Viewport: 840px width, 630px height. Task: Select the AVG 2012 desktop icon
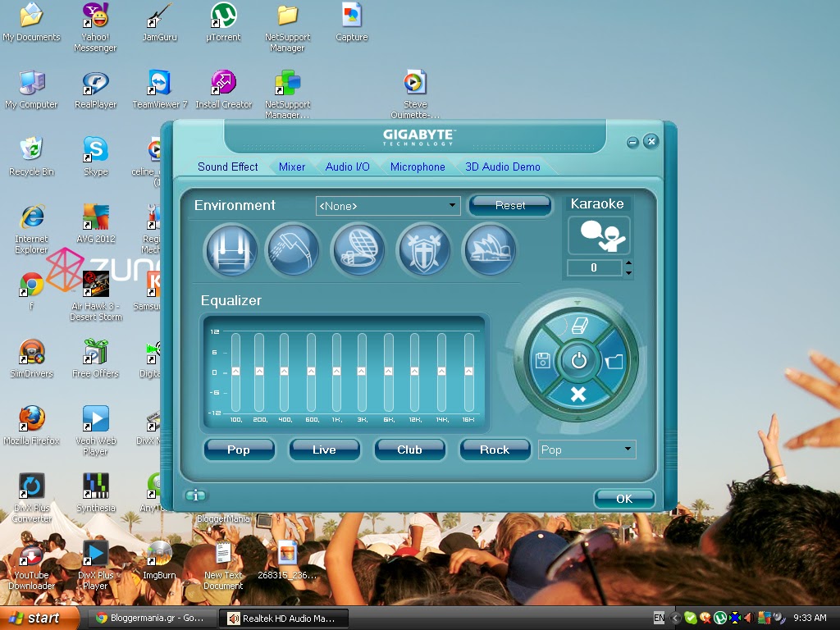96,224
